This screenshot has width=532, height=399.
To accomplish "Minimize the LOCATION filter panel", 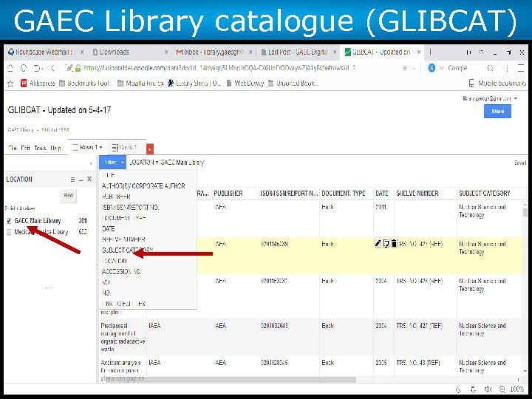I will [x=81, y=180].
